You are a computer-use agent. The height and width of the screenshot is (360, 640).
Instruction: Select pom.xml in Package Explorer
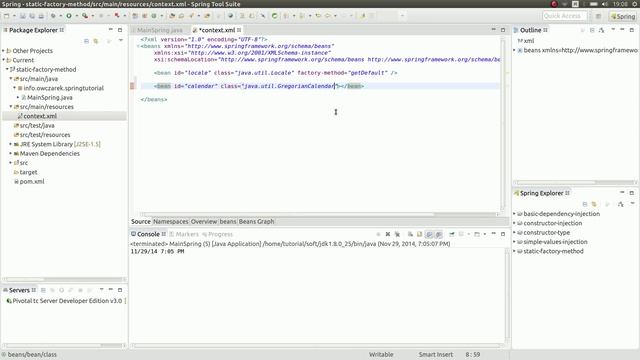pos(32,182)
